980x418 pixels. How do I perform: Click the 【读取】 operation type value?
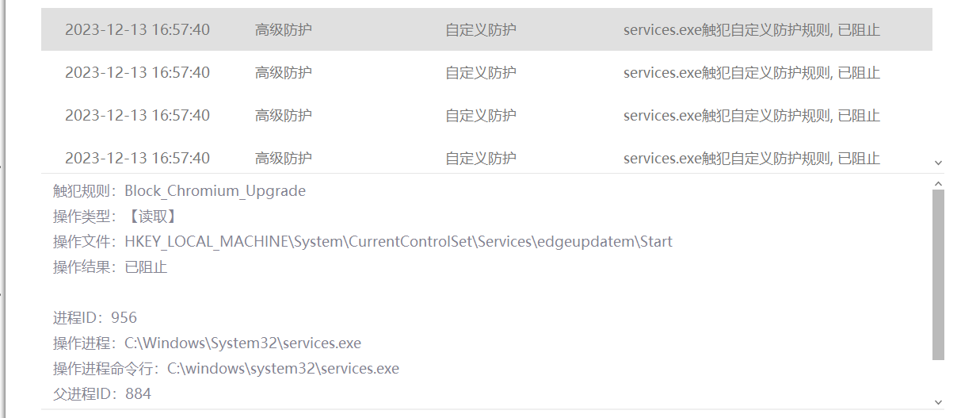[x=151, y=217]
